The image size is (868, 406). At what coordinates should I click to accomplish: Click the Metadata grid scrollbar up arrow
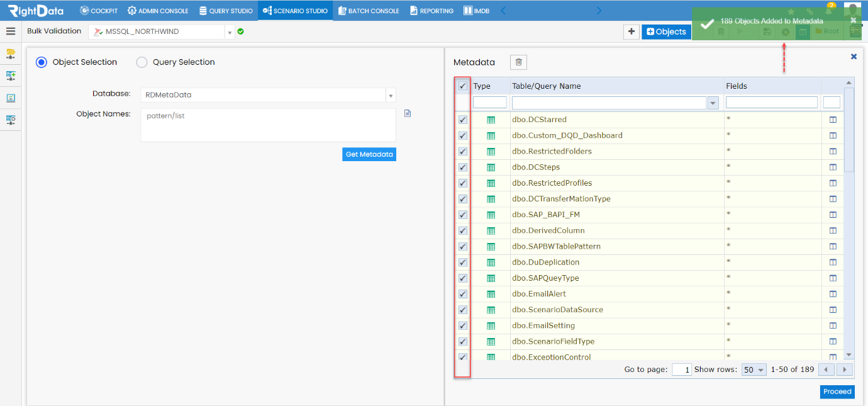click(849, 82)
